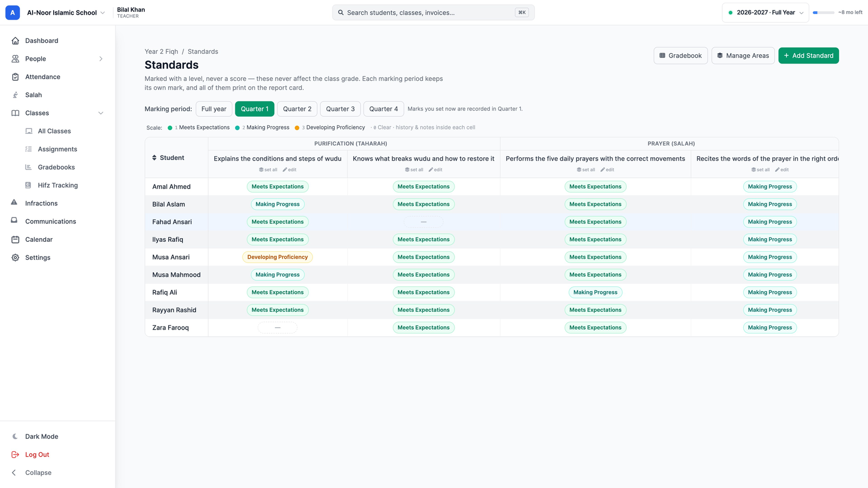Open the Communications inbox icon
868x488 pixels.
14,221
